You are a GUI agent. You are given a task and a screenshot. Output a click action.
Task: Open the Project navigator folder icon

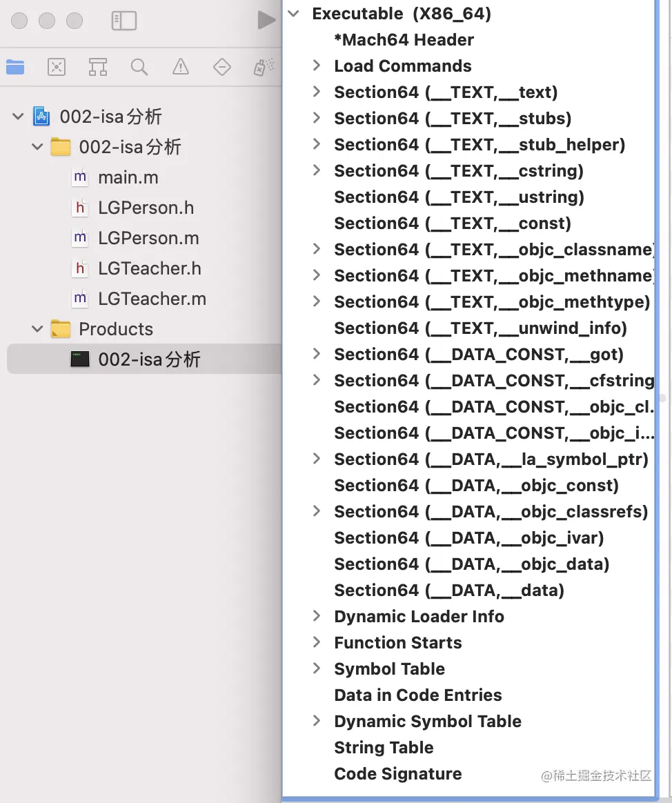[15, 67]
